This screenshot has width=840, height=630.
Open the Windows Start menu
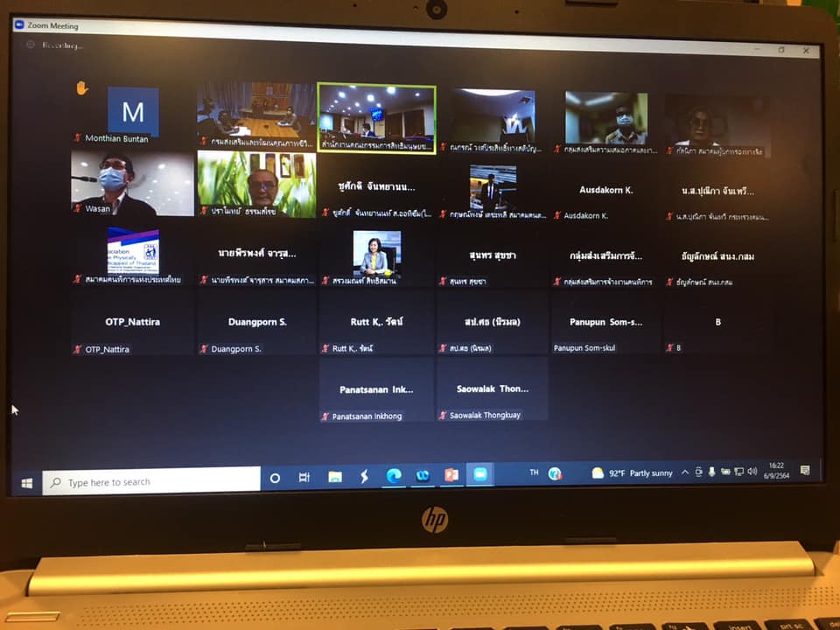click(x=26, y=482)
